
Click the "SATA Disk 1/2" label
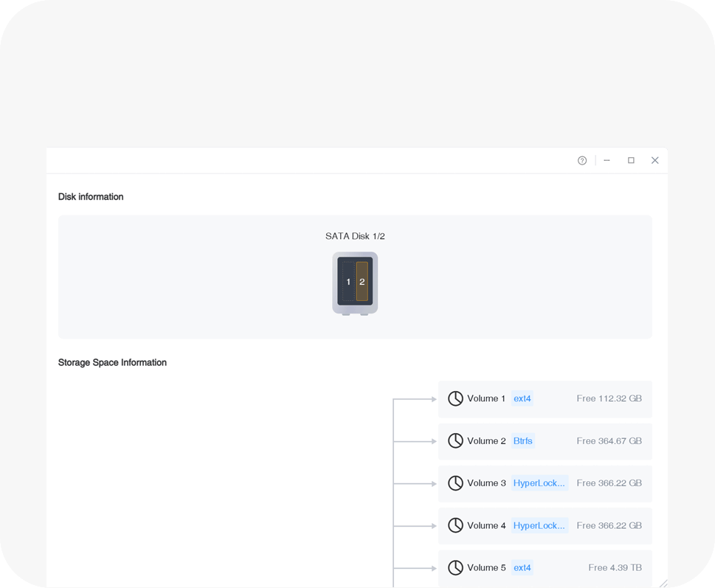(x=355, y=236)
